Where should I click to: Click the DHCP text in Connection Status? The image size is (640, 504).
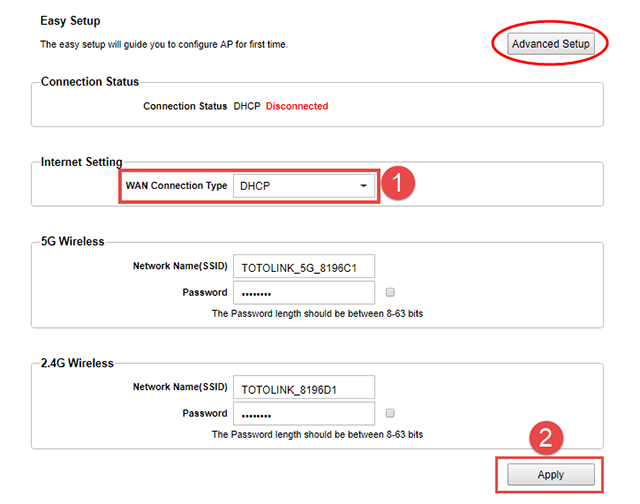(247, 106)
